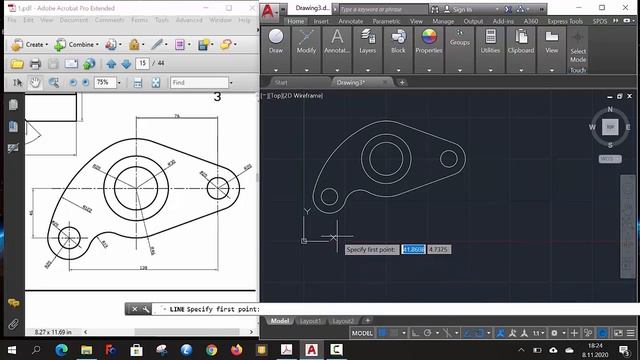Click Sign In in AutoCAD title bar
640x360 pixels.
pyautogui.click(x=458, y=9)
